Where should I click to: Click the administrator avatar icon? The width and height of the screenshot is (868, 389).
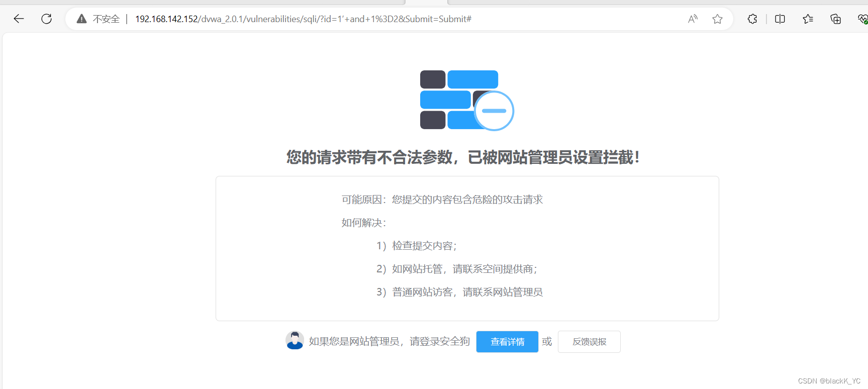pos(295,340)
